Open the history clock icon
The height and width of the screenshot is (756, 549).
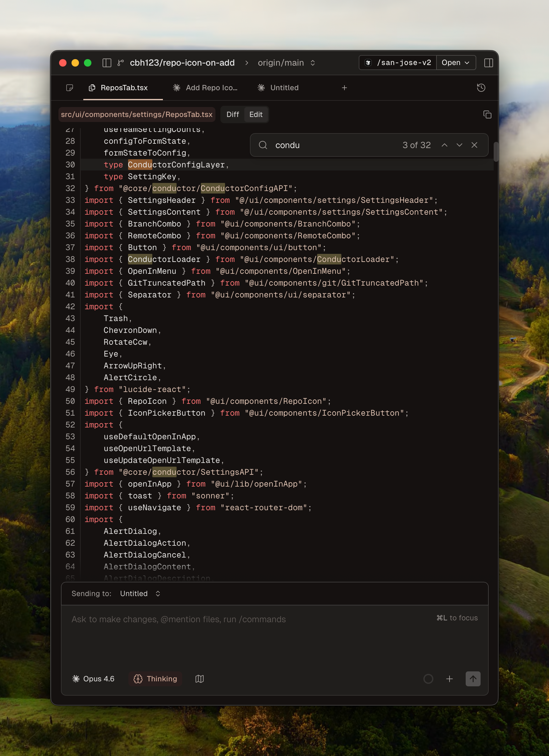(481, 88)
